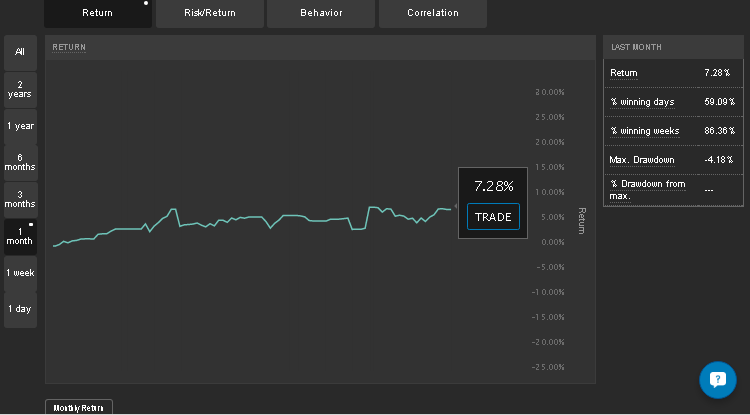
Task: Switch to the Return tab
Action: [98, 13]
